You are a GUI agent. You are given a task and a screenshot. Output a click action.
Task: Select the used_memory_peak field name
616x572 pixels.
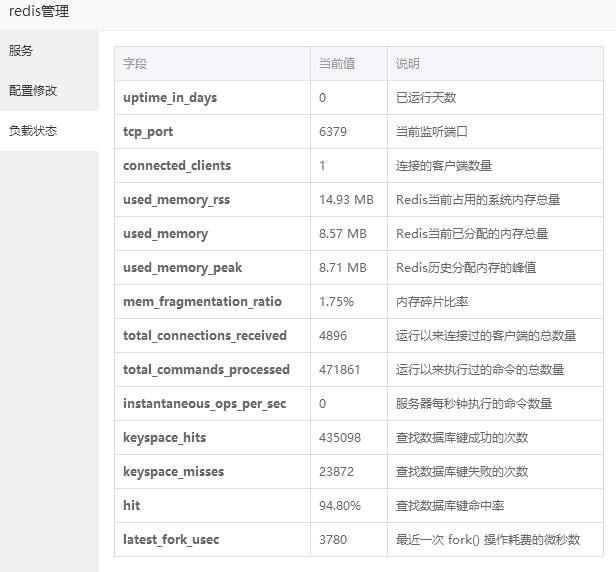tap(182, 268)
